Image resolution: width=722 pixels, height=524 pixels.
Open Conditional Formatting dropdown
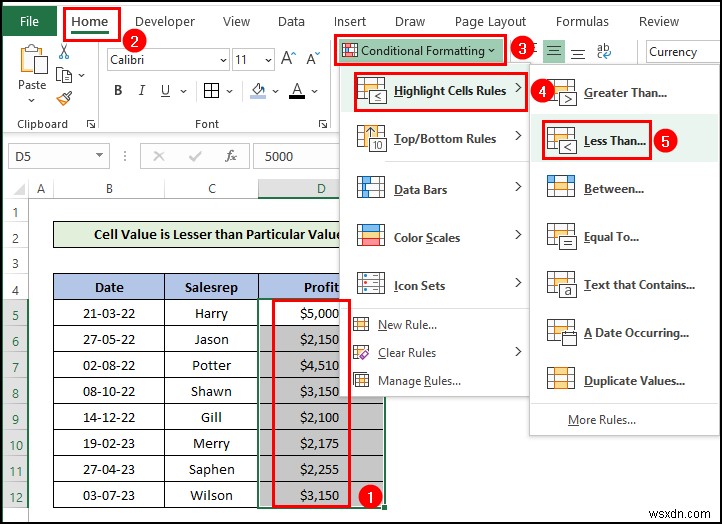[x=420, y=50]
